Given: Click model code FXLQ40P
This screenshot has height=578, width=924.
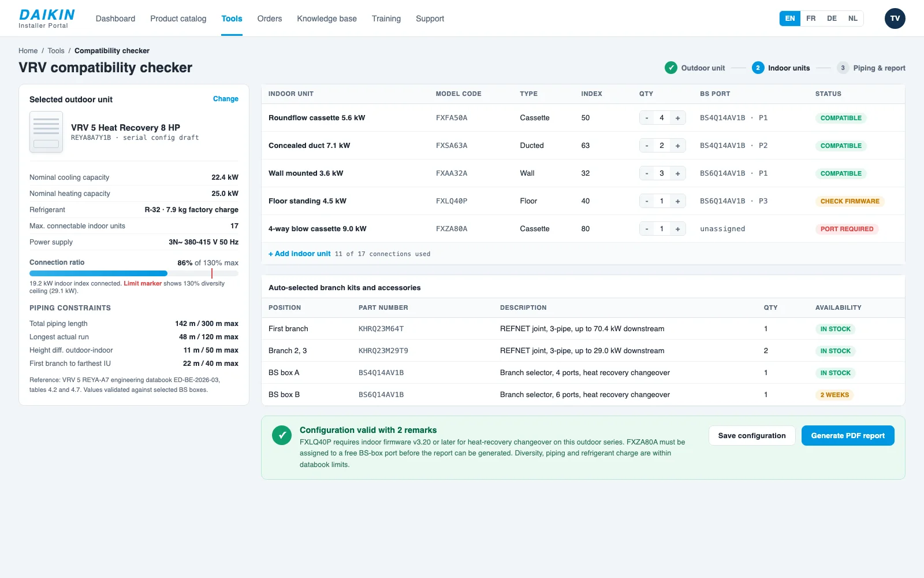Looking at the screenshot, I should 452,201.
